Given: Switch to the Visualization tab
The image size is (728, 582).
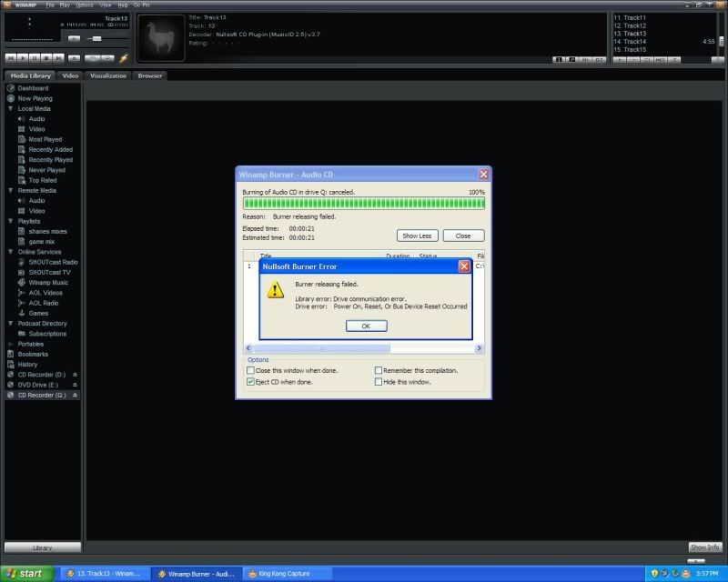Looking at the screenshot, I should click(x=108, y=75).
